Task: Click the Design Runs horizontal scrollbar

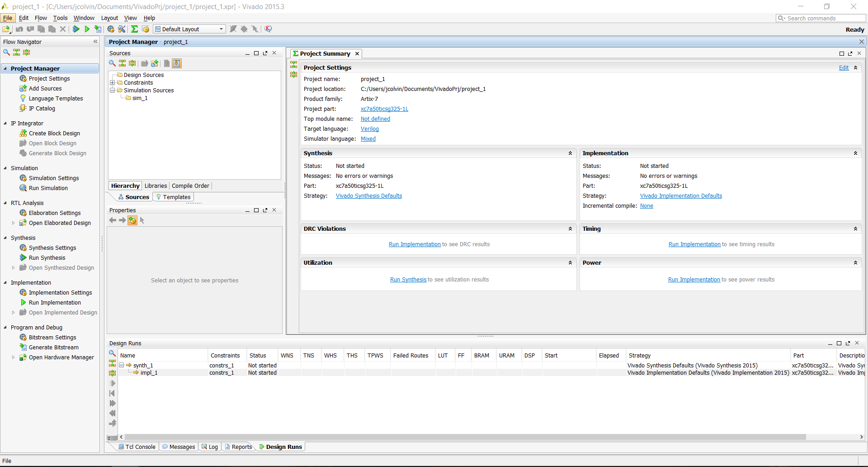Action: coord(466,437)
